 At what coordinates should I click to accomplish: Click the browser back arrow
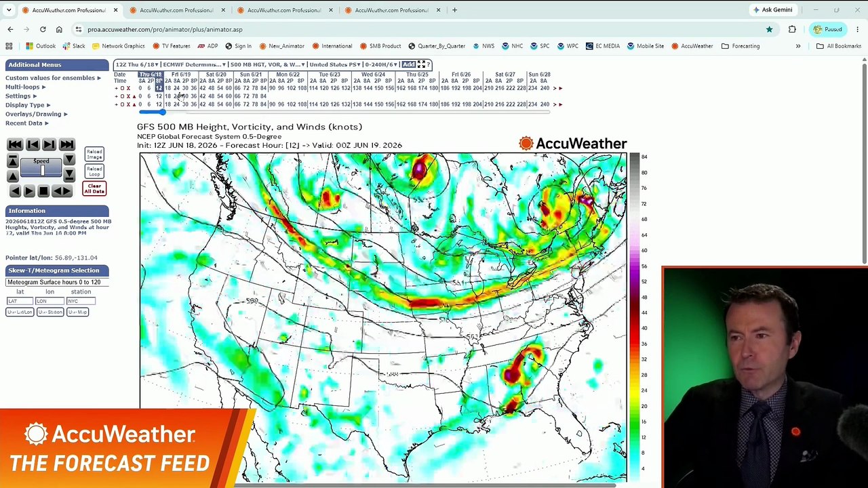pyautogui.click(x=10, y=29)
